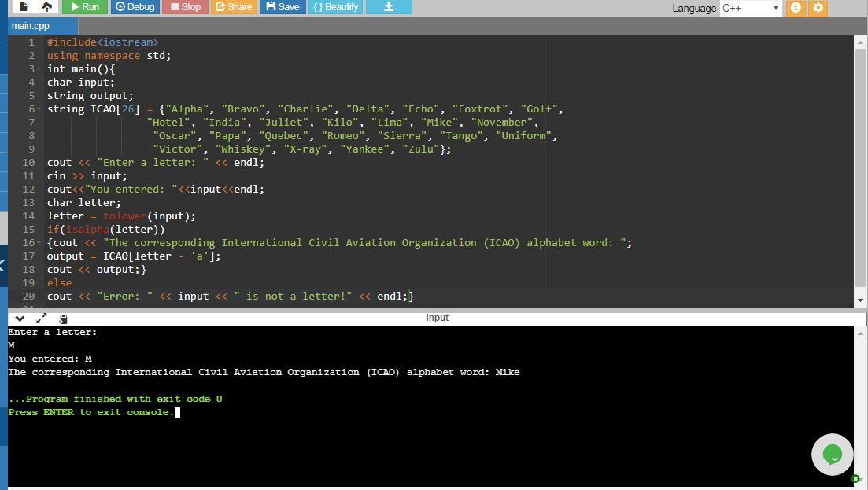868x490 pixels.
Task: Click line number 10 in the gutter
Action: pos(28,163)
